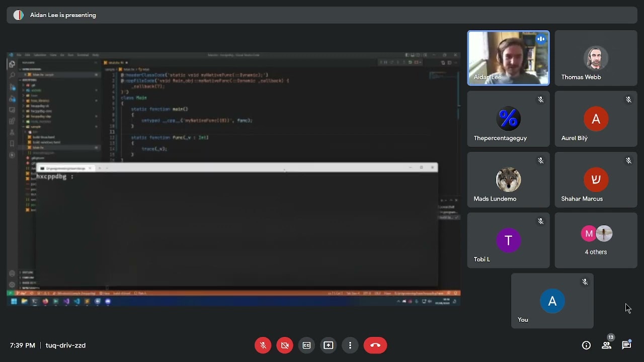Viewport: 644px width, 362px height.
Task: Click the 7:39 PM clock text
Action: point(23,345)
